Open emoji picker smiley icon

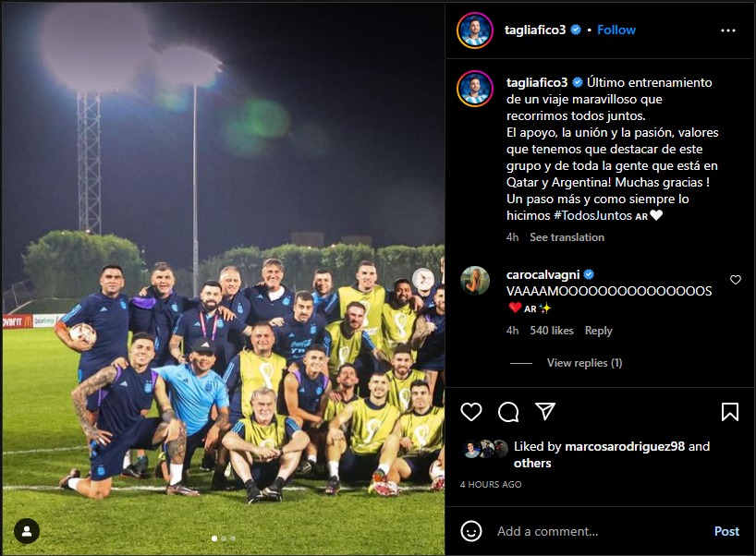(x=471, y=531)
